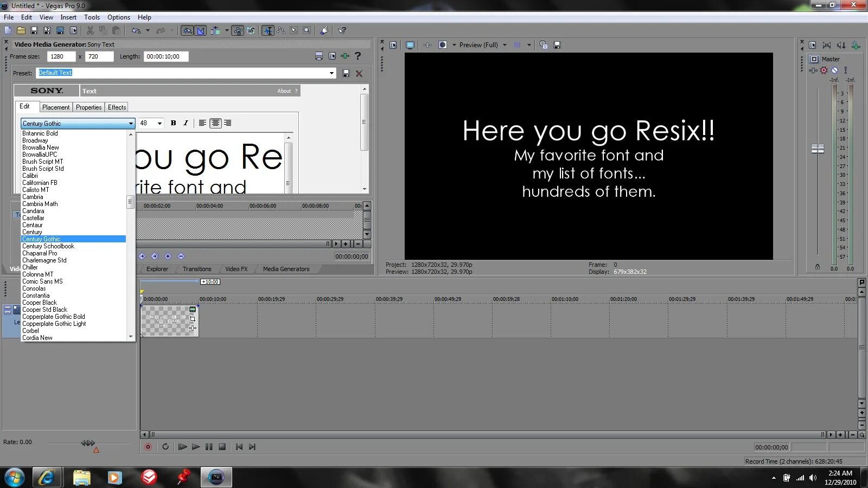
Task: Open the font size 48 dropdown
Action: 159,124
